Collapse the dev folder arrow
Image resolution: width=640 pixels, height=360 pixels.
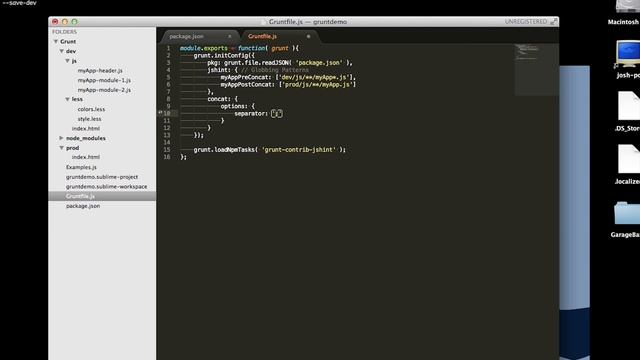[x=62, y=51]
